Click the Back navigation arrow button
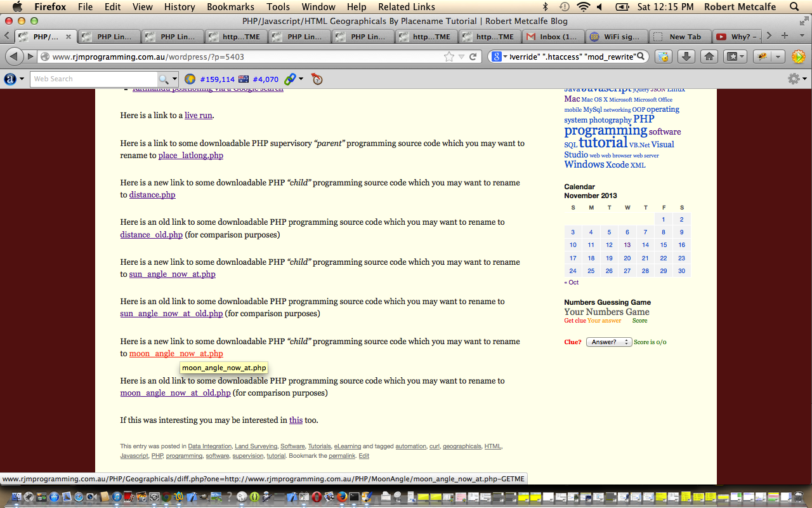 [x=14, y=57]
